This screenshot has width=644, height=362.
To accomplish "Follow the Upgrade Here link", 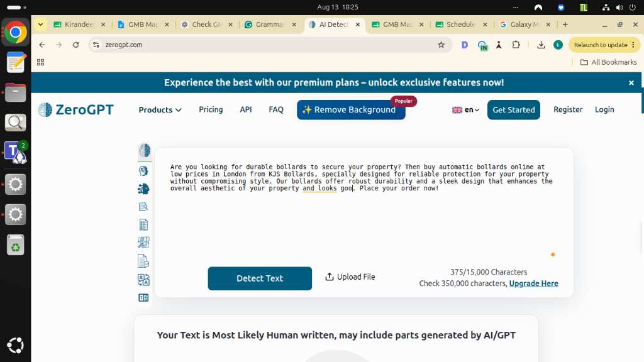I will (x=533, y=283).
